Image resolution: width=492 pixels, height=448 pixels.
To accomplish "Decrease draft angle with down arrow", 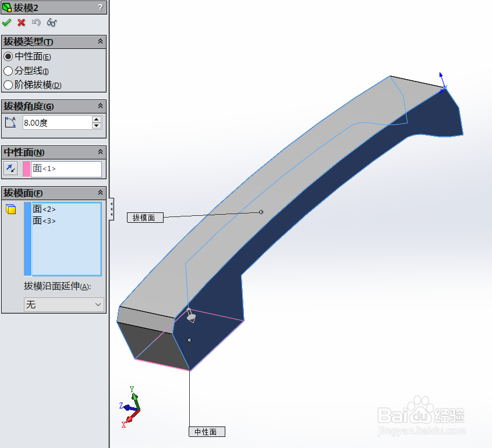I will click(97, 126).
